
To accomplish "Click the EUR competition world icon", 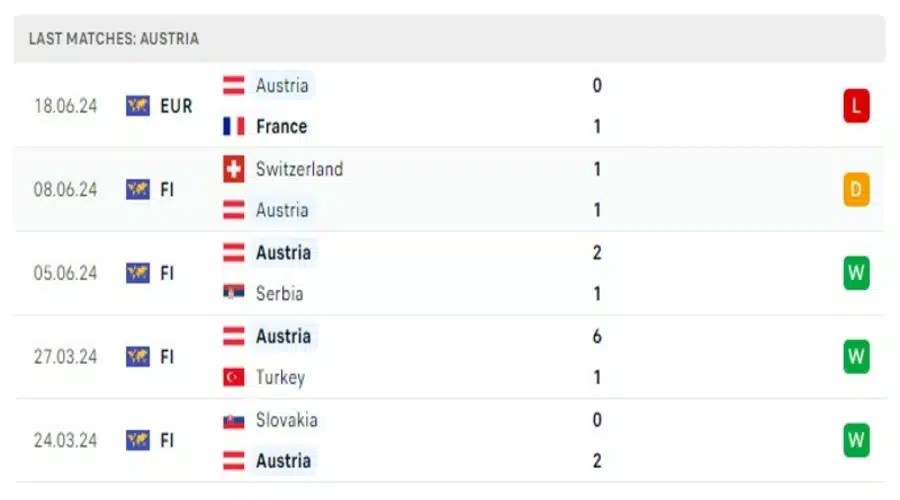I will pyautogui.click(x=138, y=106).
